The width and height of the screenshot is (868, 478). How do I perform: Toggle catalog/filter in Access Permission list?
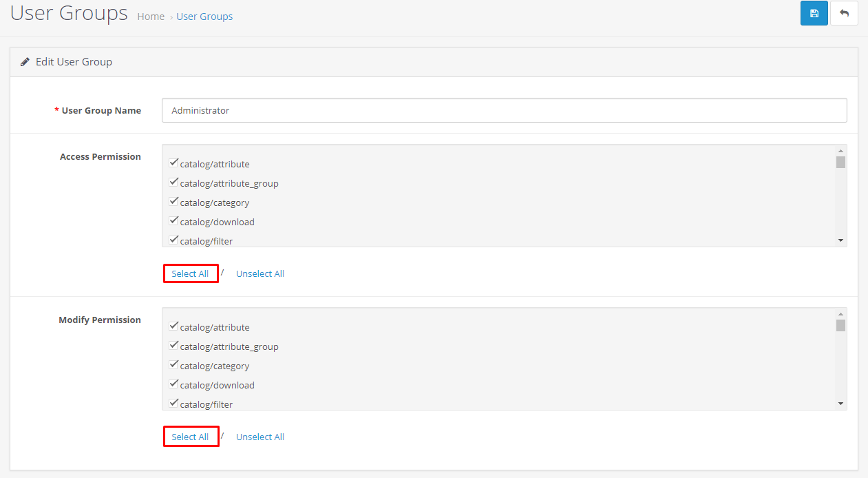[x=173, y=240]
